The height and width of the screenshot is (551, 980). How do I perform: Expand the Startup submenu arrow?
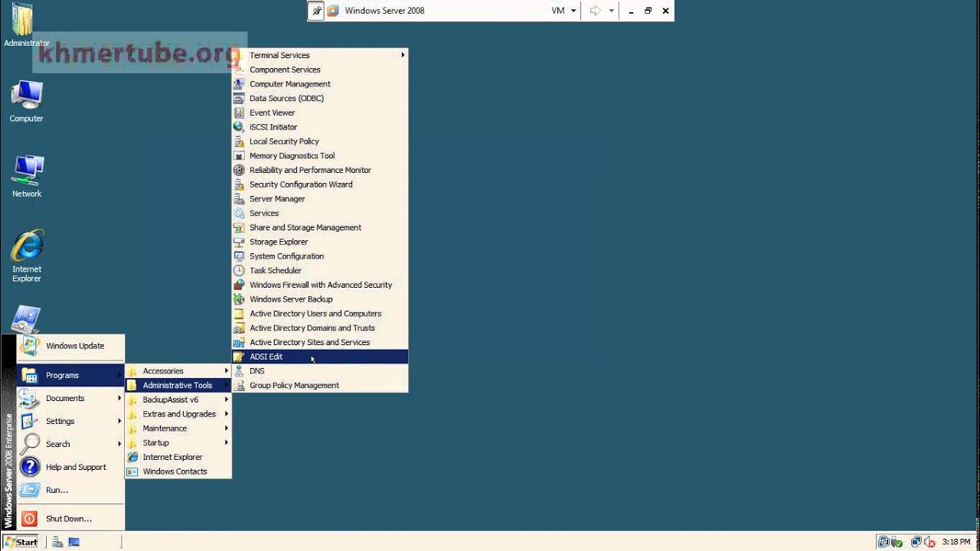pyautogui.click(x=226, y=442)
